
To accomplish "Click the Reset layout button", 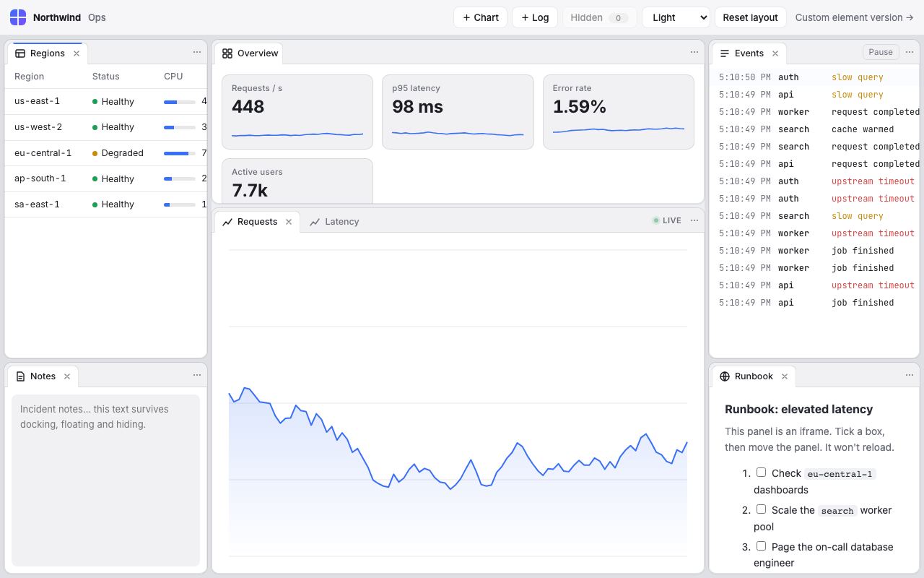I will click(751, 17).
